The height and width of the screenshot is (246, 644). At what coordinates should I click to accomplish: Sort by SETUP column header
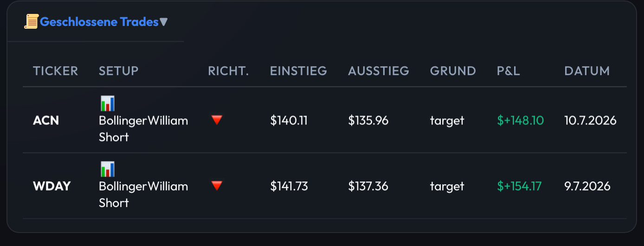coord(119,71)
